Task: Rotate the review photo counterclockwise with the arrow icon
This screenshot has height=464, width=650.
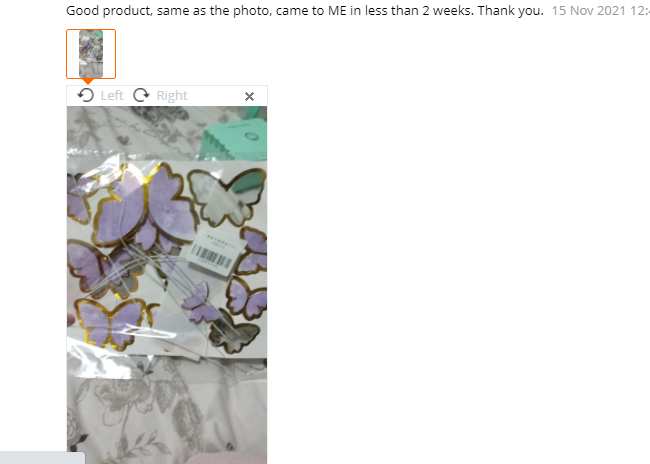Action: 86,95
